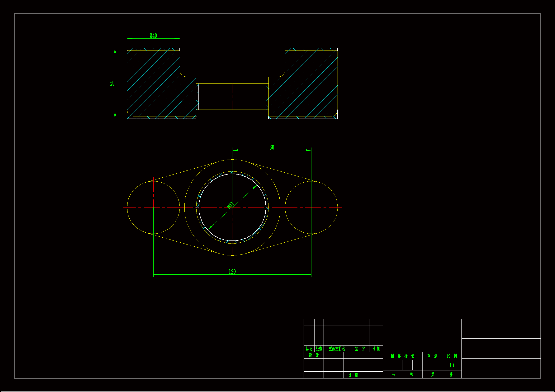Click the 设计 label in title block
The height and width of the screenshot is (392, 555).
coord(314,355)
